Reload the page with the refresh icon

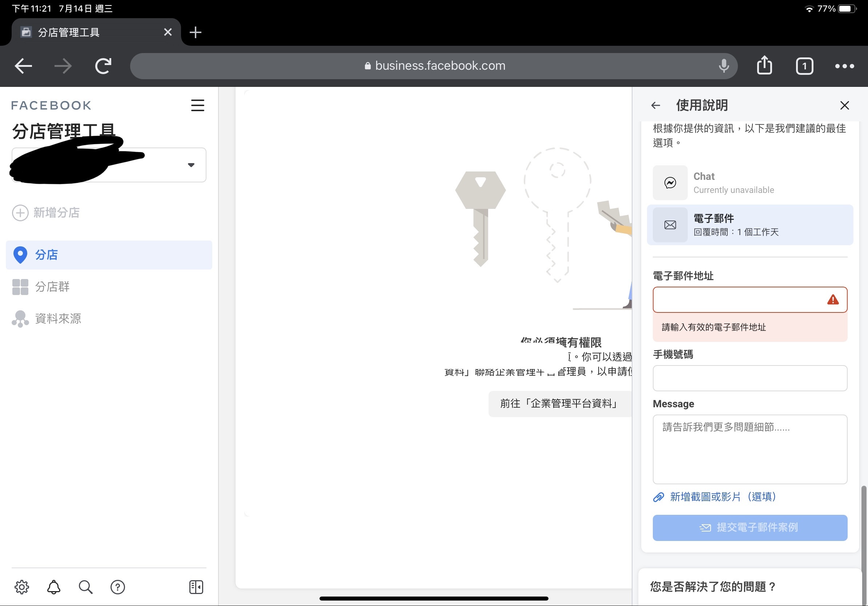[x=103, y=66]
